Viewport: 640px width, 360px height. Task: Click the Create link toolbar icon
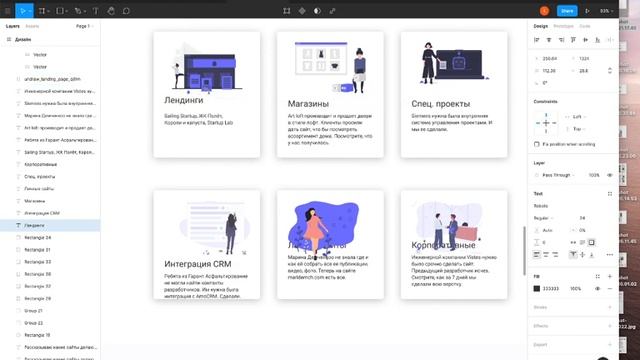point(332,11)
